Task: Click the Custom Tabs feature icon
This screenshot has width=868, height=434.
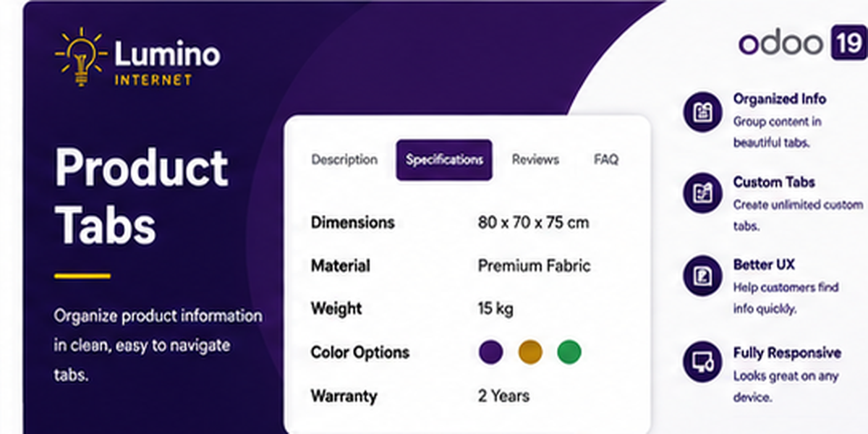Action: coord(703,193)
